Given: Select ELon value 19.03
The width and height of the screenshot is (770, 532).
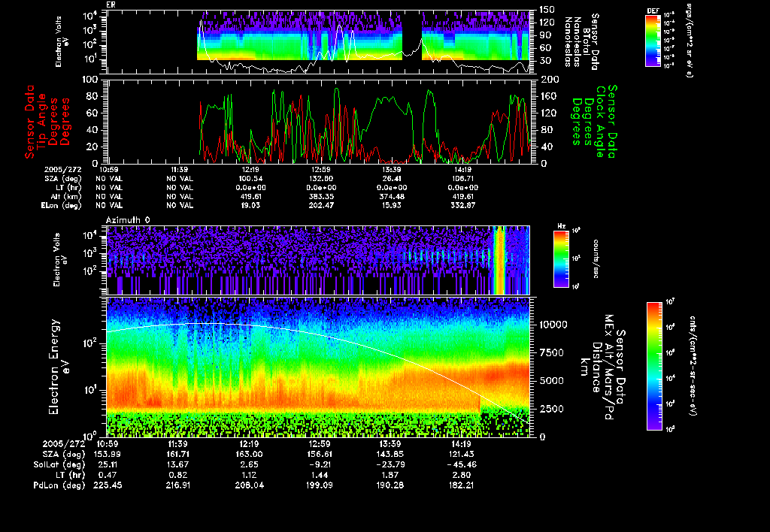Looking at the screenshot, I should (x=250, y=206).
